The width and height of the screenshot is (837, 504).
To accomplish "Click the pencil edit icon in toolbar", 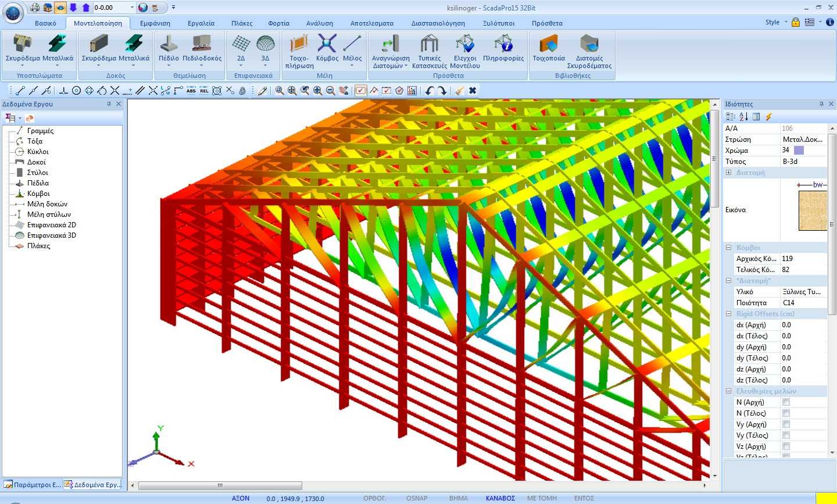I will [262, 91].
